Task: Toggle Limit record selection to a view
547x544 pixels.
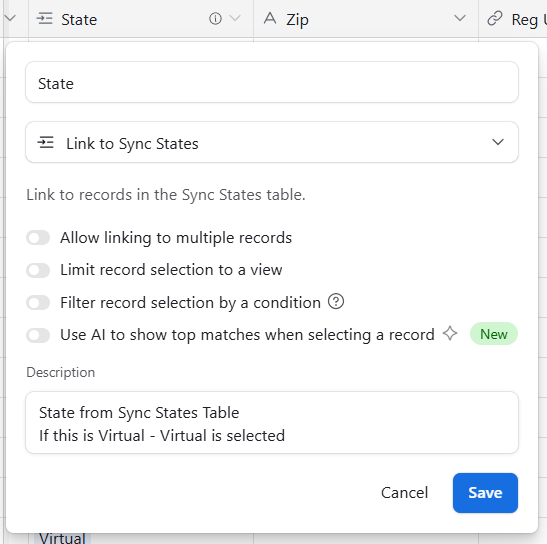Action: click(x=38, y=270)
